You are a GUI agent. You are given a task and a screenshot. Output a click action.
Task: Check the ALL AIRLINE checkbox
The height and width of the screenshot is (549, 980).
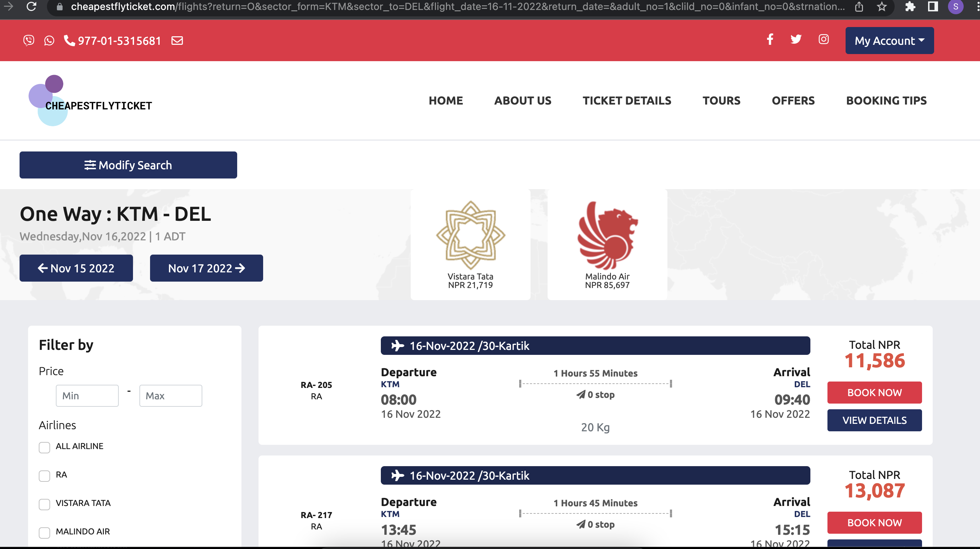click(x=44, y=447)
